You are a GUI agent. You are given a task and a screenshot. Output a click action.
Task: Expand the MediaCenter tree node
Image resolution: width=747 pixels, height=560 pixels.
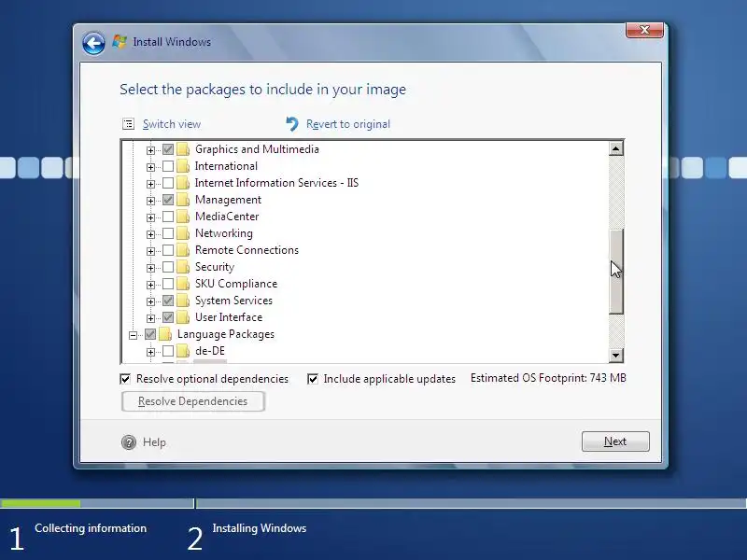[150, 217]
